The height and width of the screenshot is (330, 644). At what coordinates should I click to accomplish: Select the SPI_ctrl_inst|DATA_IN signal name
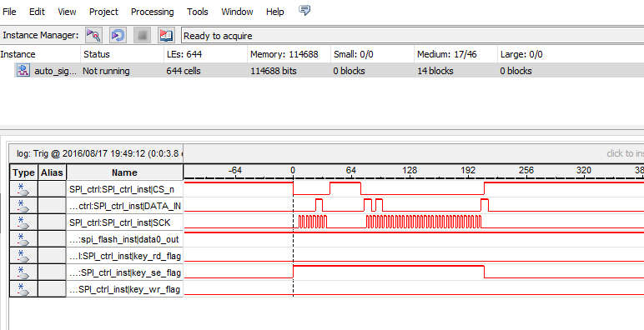pyautogui.click(x=124, y=206)
